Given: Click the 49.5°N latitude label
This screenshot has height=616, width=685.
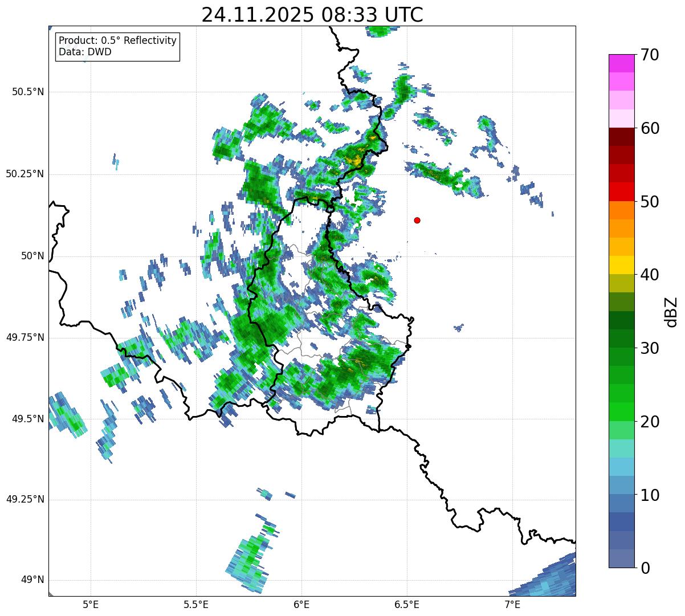Looking at the screenshot, I should coord(28,419).
